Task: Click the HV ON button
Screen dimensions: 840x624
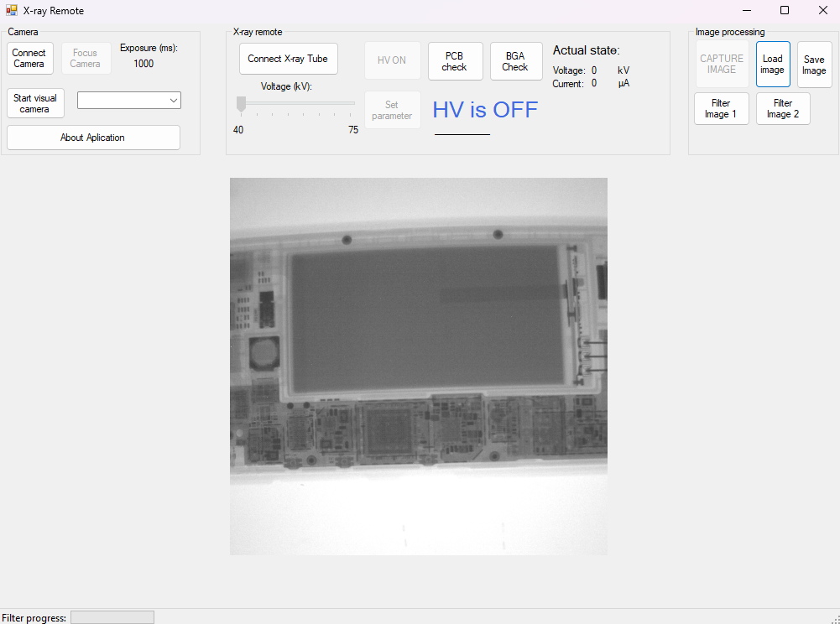Action: 392,60
